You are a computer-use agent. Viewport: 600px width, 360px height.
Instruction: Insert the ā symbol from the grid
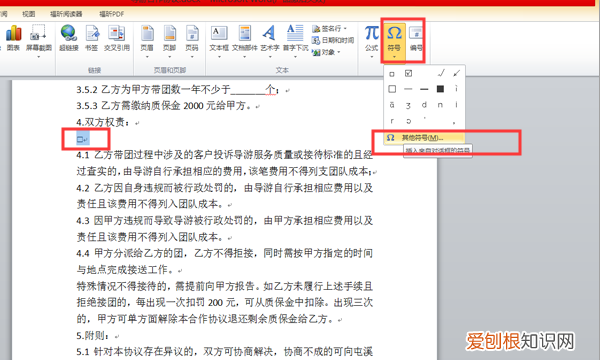[392, 105]
